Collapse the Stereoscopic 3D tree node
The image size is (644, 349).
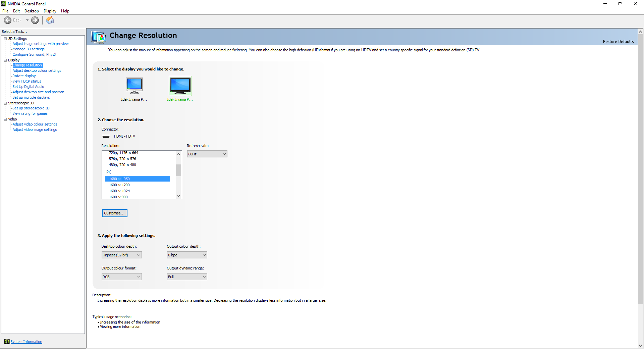tap(5, 103)
